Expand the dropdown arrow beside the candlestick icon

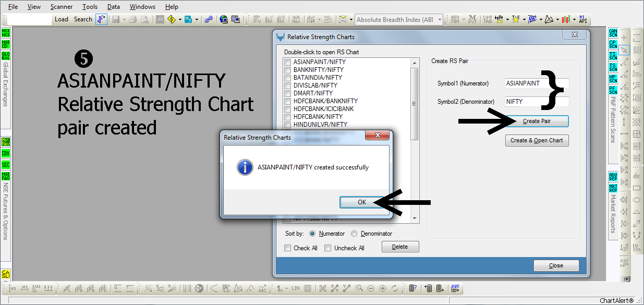click(574, 19)
